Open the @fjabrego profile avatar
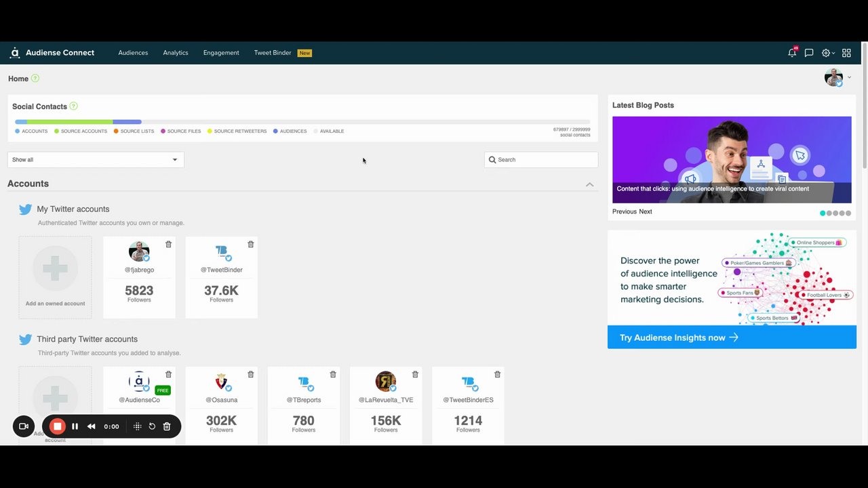 pos(139,251)
